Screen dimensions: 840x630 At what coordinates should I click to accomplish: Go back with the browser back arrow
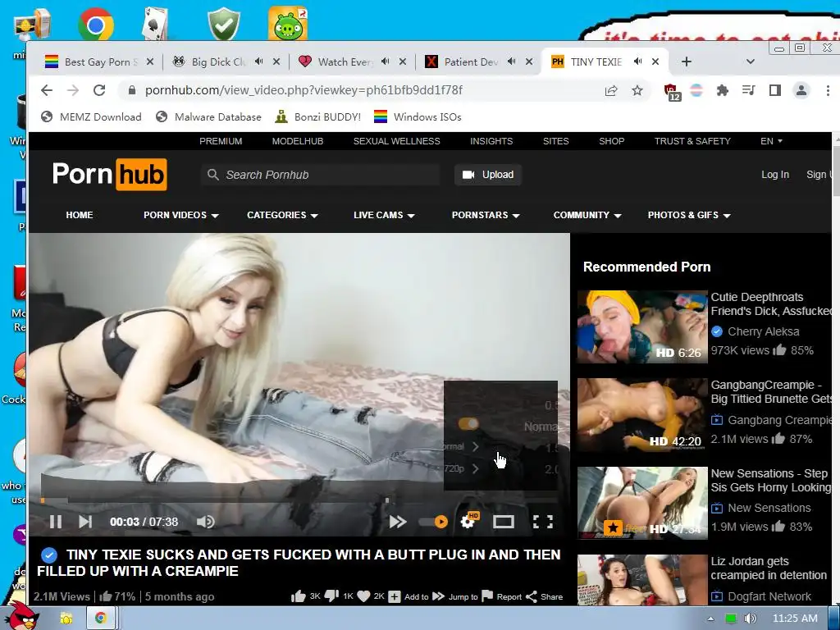(x=47, y=90)
